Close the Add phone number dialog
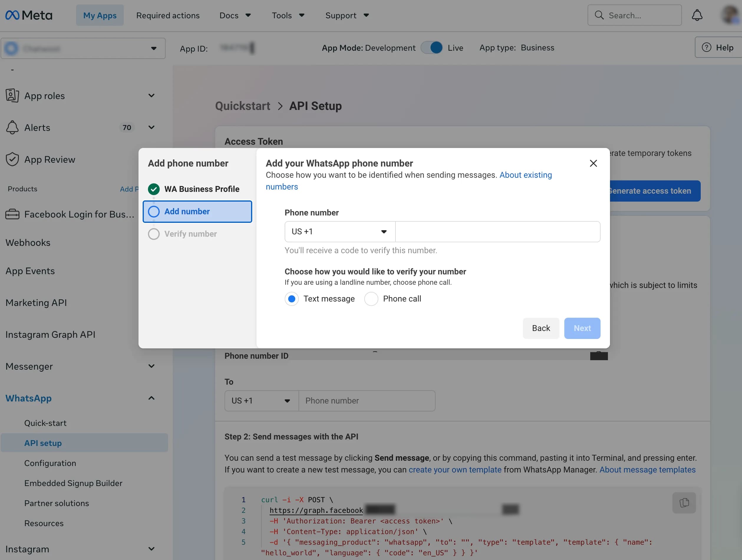 coord(593,163)
